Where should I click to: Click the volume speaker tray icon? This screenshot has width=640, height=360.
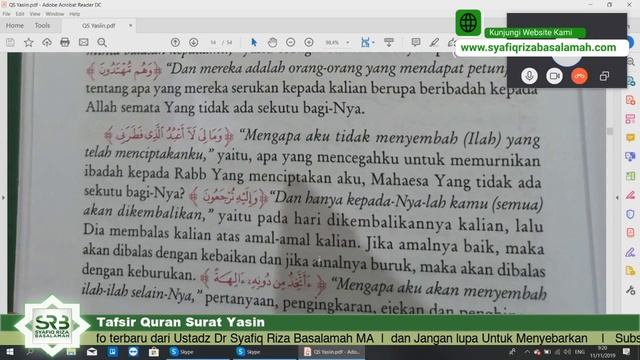567,352
